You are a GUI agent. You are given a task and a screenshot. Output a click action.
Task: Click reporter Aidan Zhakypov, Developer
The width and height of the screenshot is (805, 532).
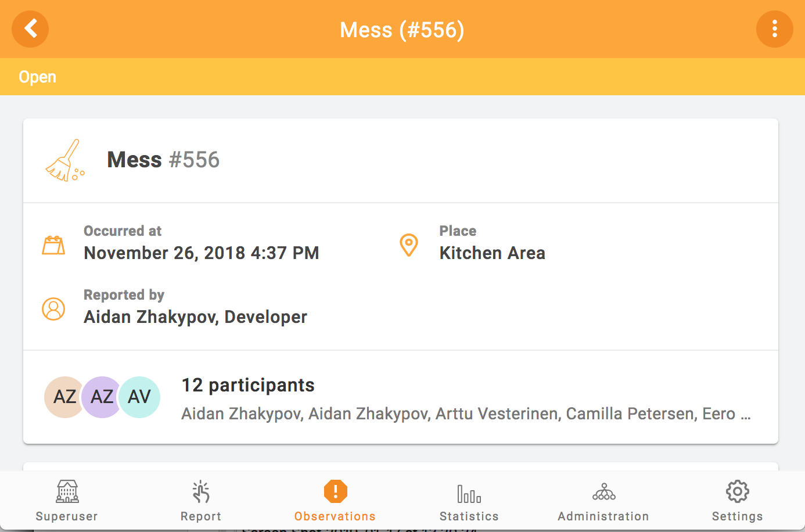point(195,317)
